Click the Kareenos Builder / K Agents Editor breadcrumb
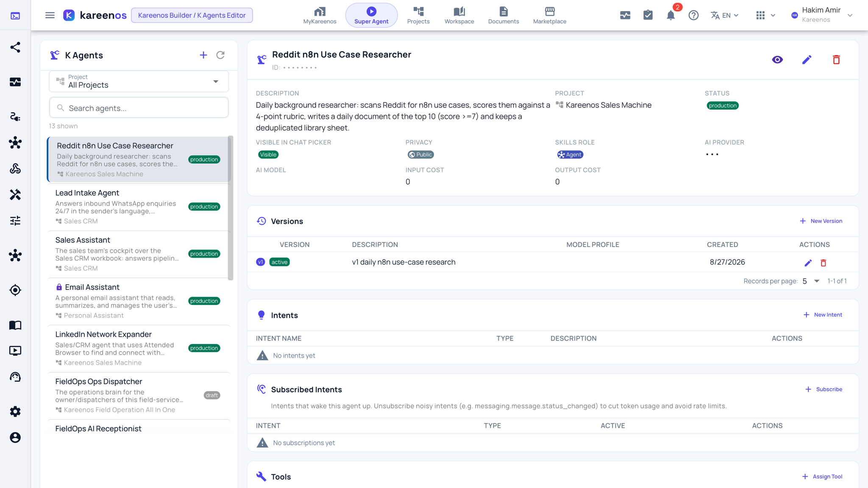Viewport: 868px width, 488px height. tap(192, 15)
